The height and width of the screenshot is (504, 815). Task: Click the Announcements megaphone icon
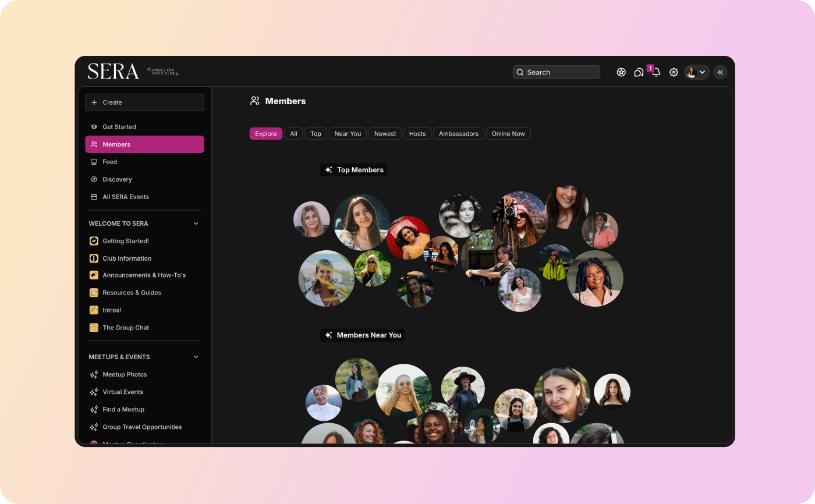[94, 275]
